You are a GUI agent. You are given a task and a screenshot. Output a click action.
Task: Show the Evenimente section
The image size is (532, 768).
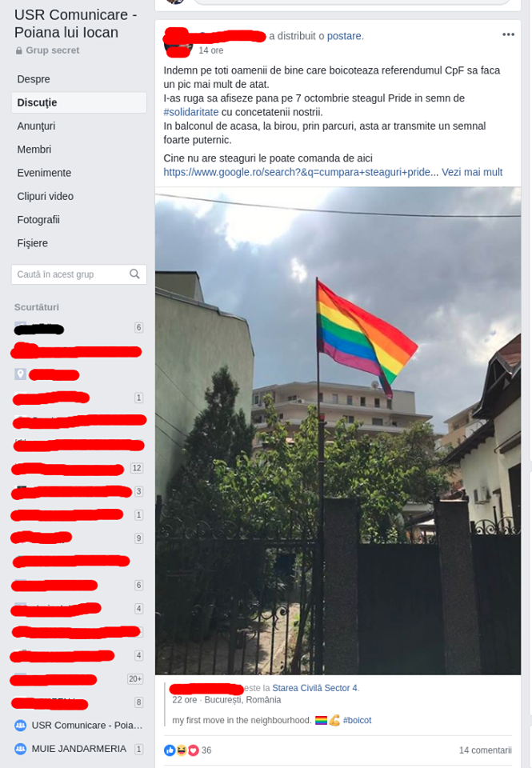click(x=44, y=173)
